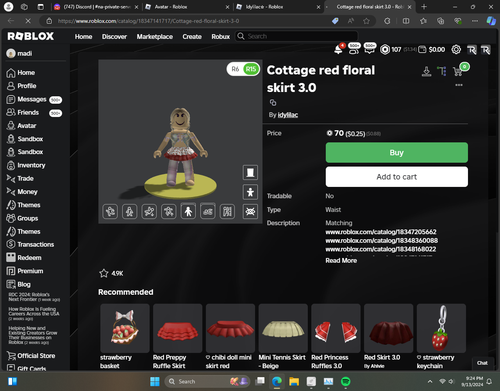500x391 pixels.
Task: Open creator idylilac profile link
Action: pos(288,115)
